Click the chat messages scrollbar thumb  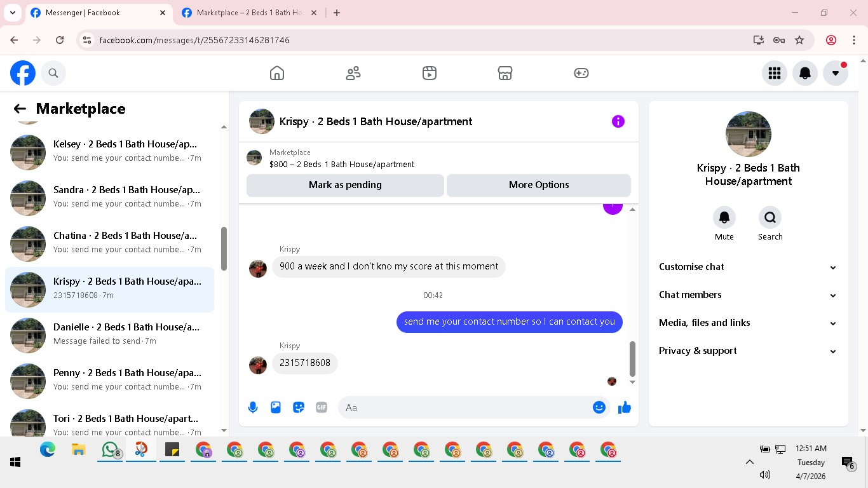point(632,358)
